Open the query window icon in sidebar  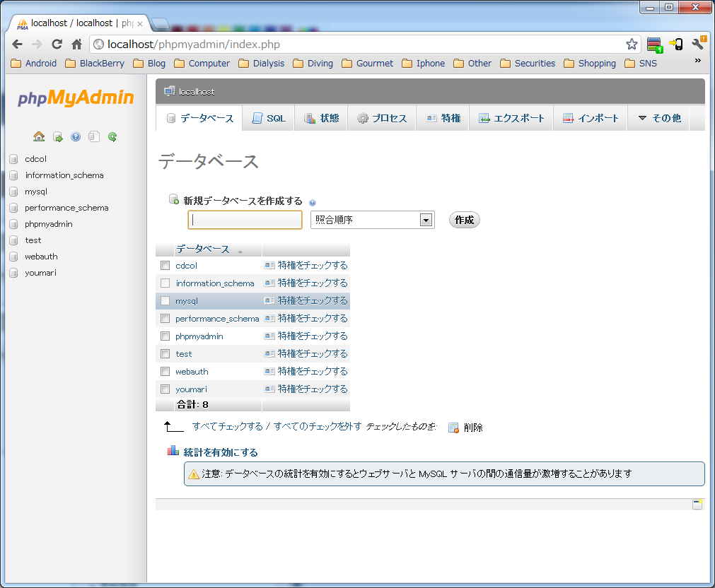(x=94, y=136)
